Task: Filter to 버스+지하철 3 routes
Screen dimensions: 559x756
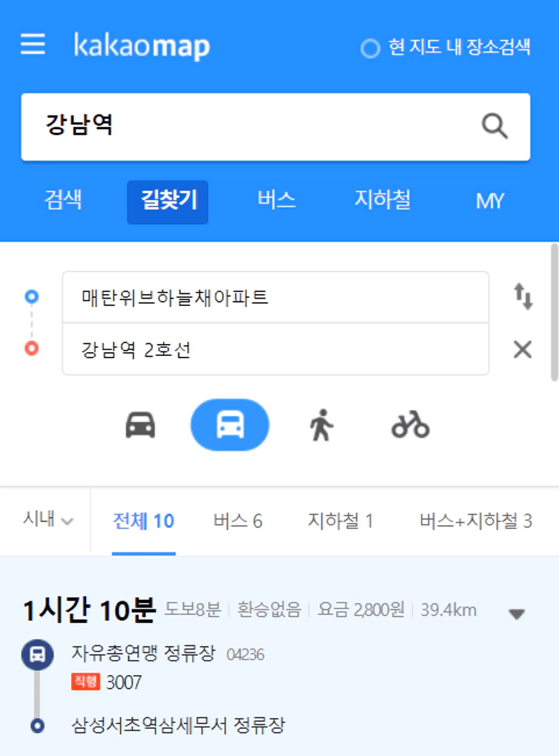Action: coord(476,521)
